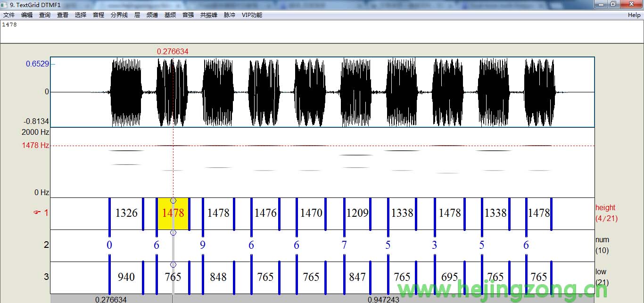Select point 7 in the num tier

(x=344, y=245)
